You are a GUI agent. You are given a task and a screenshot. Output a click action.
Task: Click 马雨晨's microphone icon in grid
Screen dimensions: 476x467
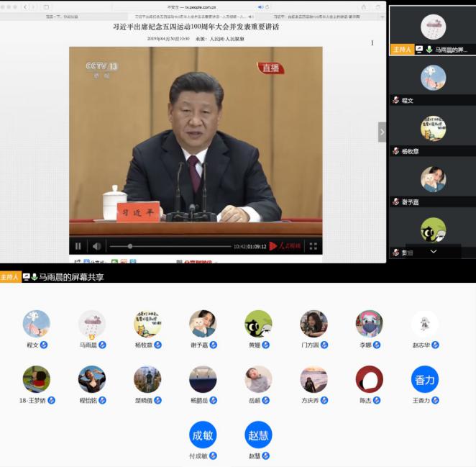coord(102,345)
